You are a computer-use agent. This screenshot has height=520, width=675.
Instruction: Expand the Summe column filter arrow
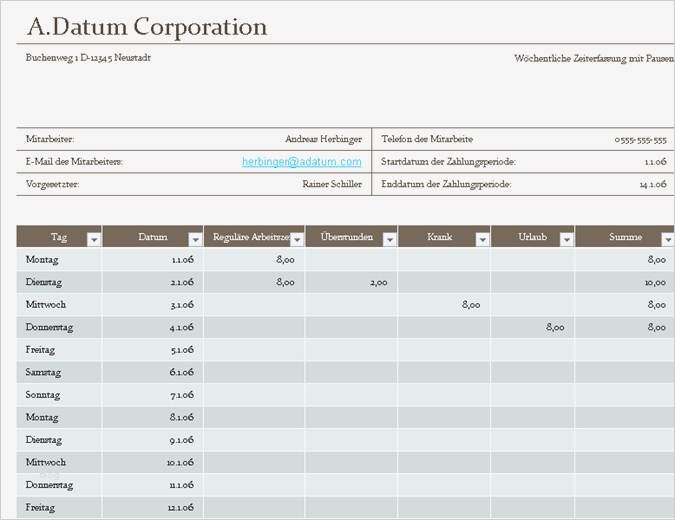tap(666, 238)
